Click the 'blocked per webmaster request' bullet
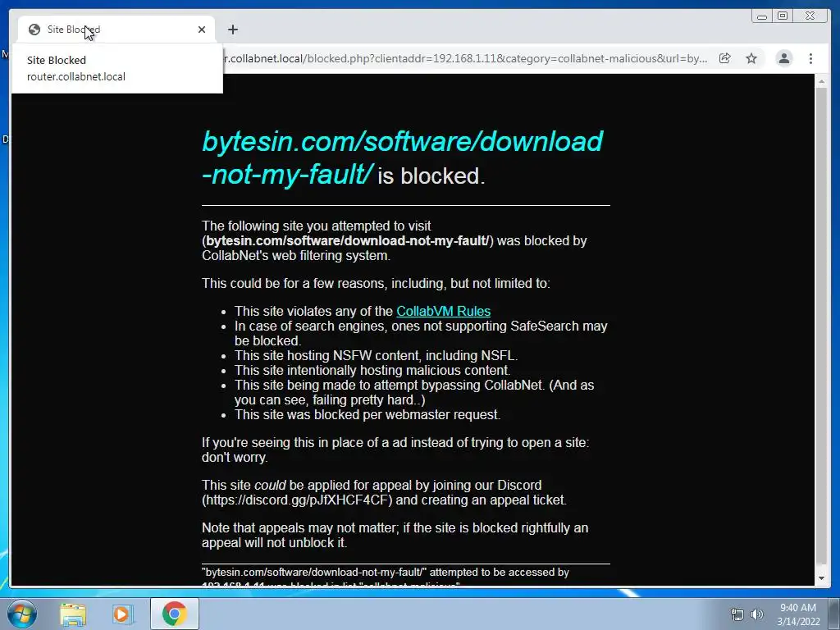This screenshot has height=630, width=840. [x=367, y=414]
